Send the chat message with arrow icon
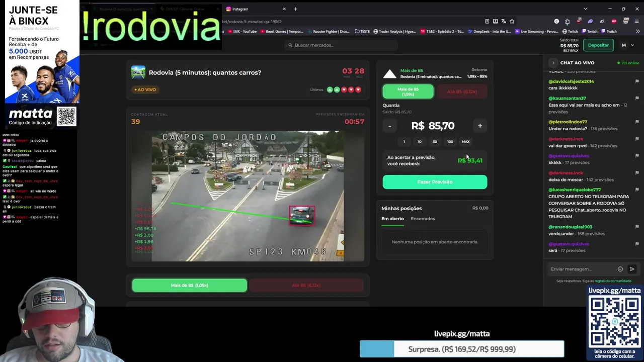The width and height of the screenshot is (644, 362). point(632,269)
